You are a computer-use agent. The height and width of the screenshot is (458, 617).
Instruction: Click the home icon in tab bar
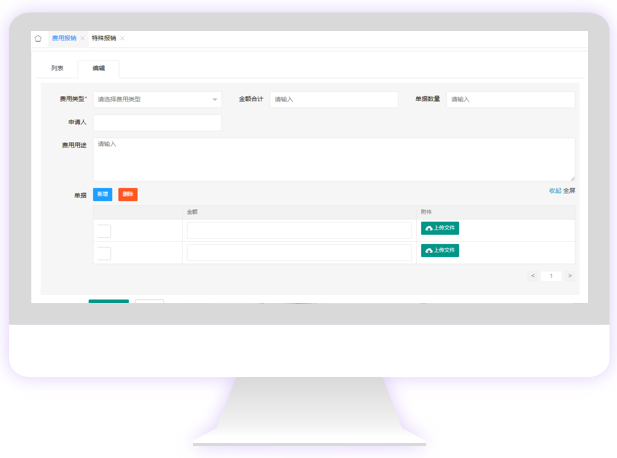click(x=38, y=38)
